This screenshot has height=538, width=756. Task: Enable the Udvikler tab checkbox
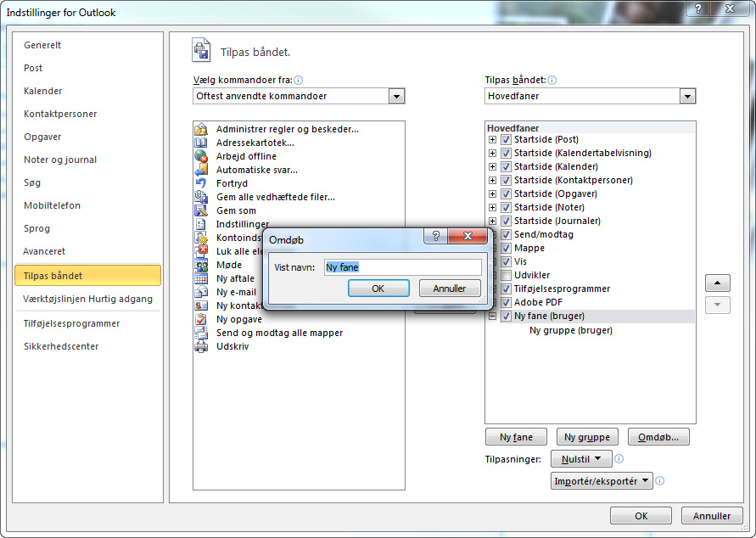click(506, 275)
